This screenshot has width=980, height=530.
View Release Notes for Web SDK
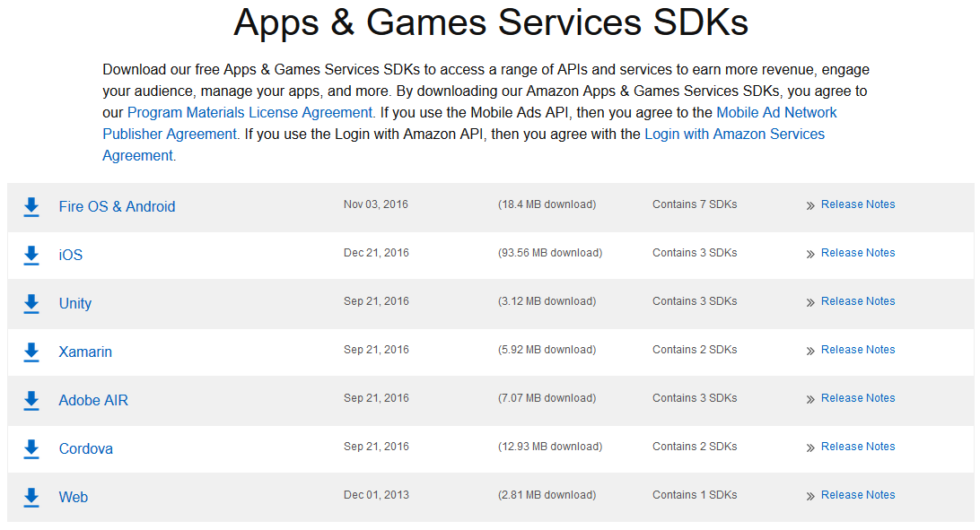[x=858, y=495]
